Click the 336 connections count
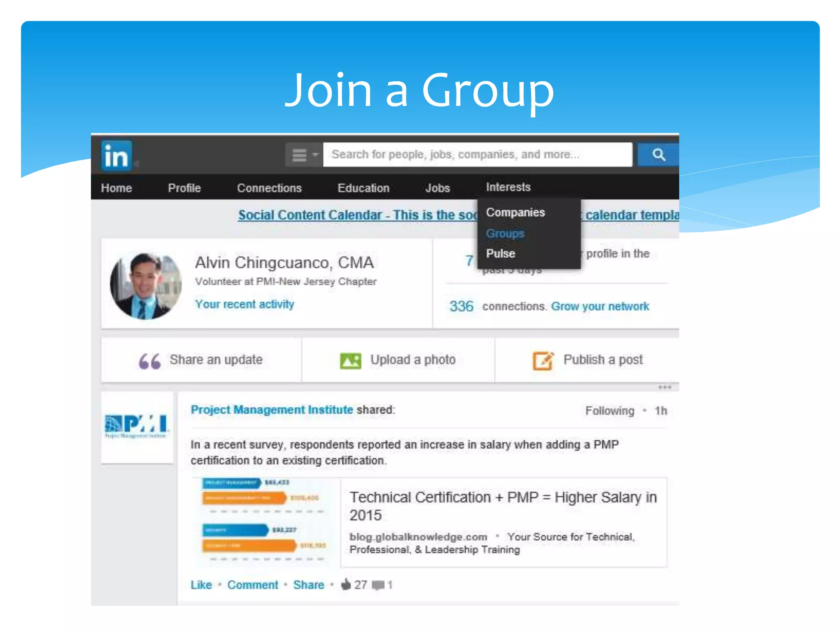This screenshot has height=630, width=840. (461, 306)
